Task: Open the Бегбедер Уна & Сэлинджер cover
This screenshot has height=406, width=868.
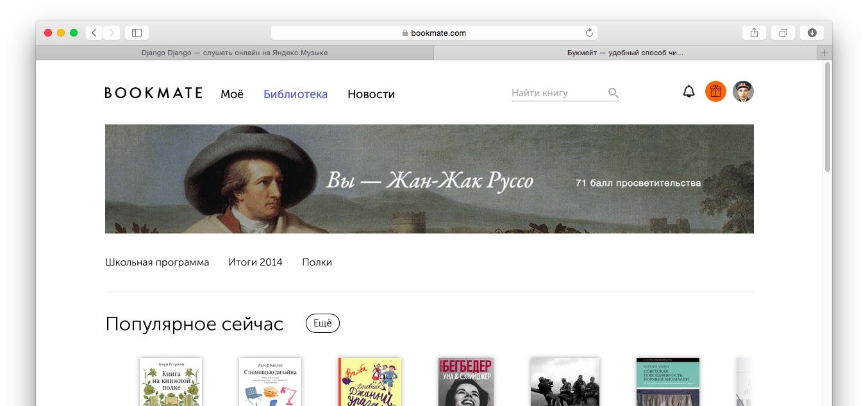Action: 466,382
